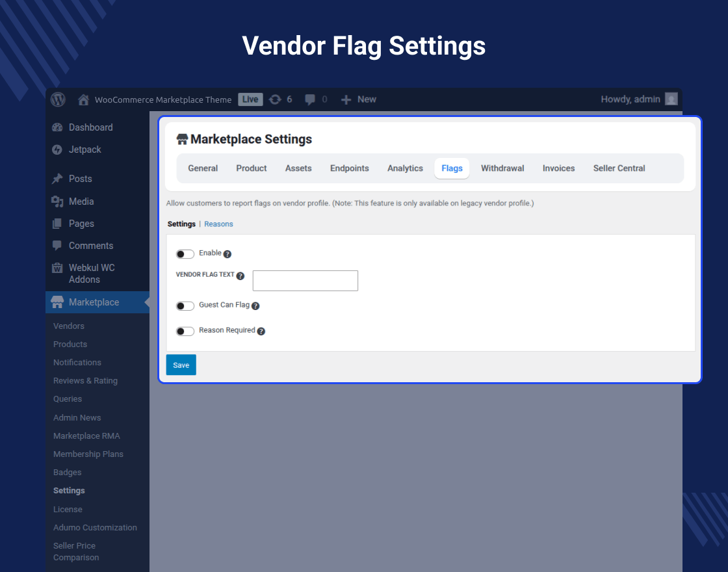Click the Jetpack lightning icon
This screenshot has height=572, width=728.
click(57, 149)
